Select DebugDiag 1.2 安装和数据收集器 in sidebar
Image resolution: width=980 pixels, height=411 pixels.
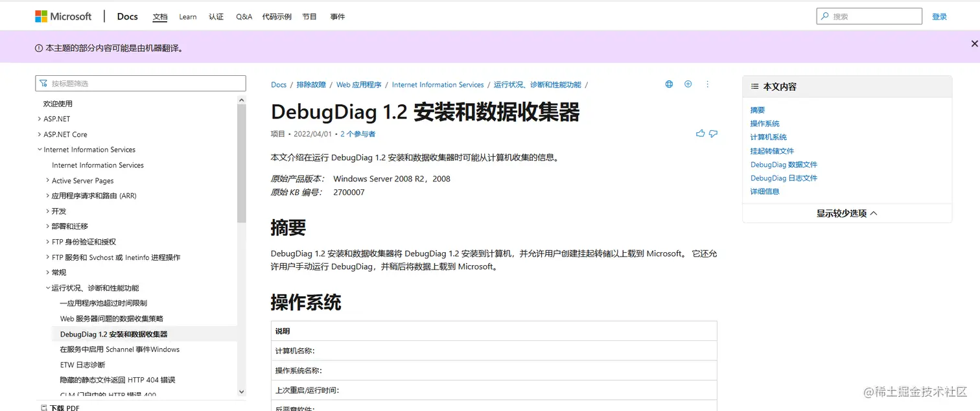click(x=113, y=334)
